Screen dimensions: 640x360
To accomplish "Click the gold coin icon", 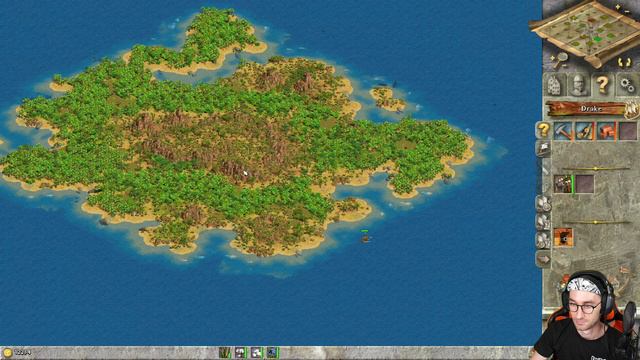I will (x=7, y=353).
